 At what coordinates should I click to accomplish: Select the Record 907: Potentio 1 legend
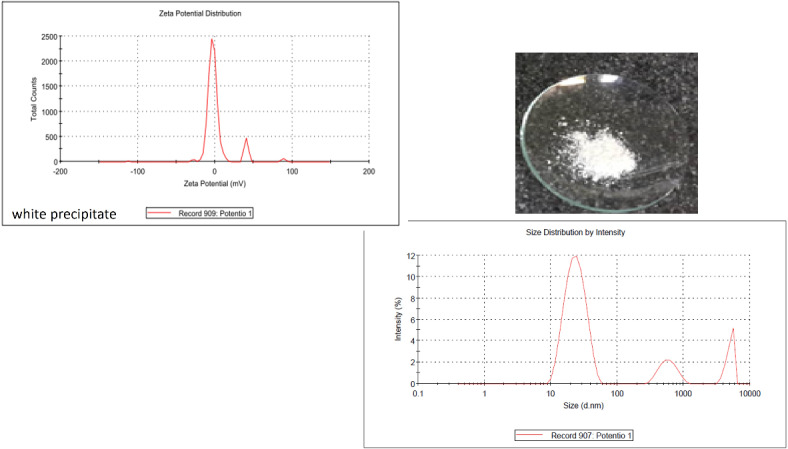(x=574, y=435)
